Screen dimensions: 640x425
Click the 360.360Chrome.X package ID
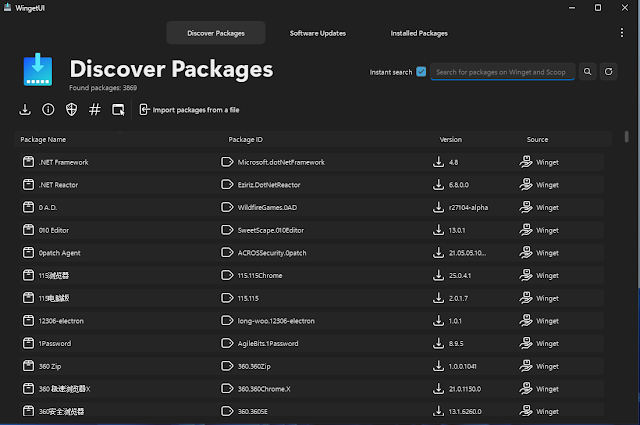[264, 389]
